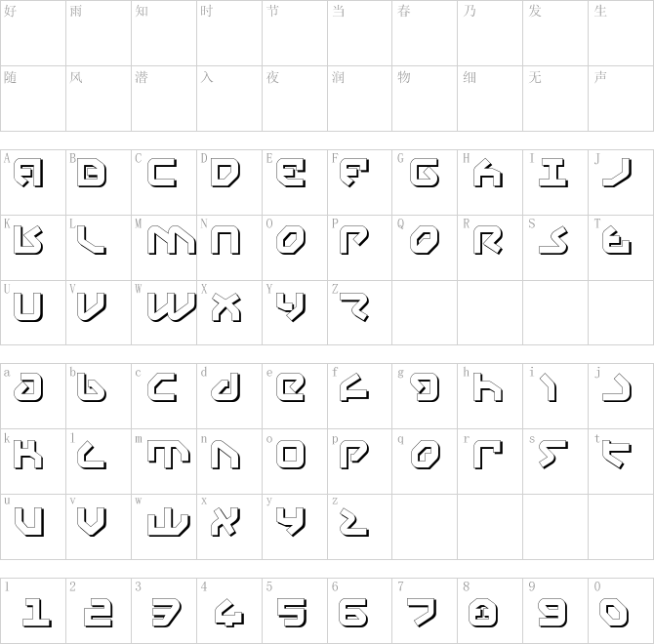The width and height of the screenshot is (654, 644).
Task: Click the empty 声 character cell
Action: 622,99
